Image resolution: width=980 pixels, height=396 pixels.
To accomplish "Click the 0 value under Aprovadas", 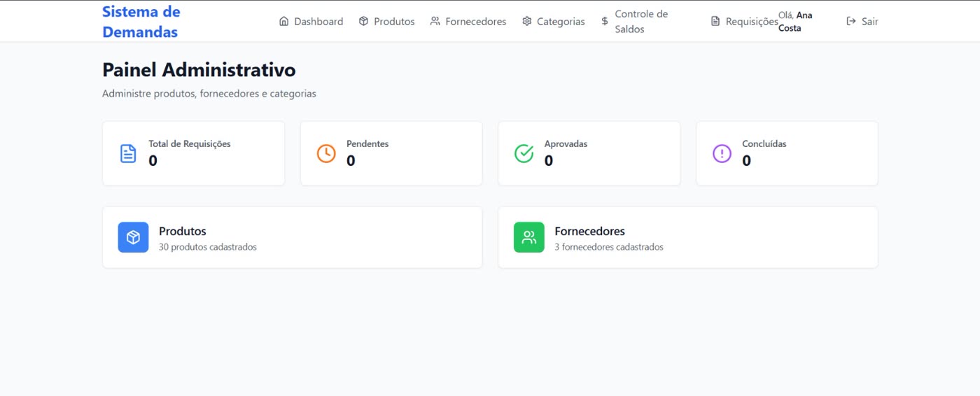I will [x=549, y=161].
